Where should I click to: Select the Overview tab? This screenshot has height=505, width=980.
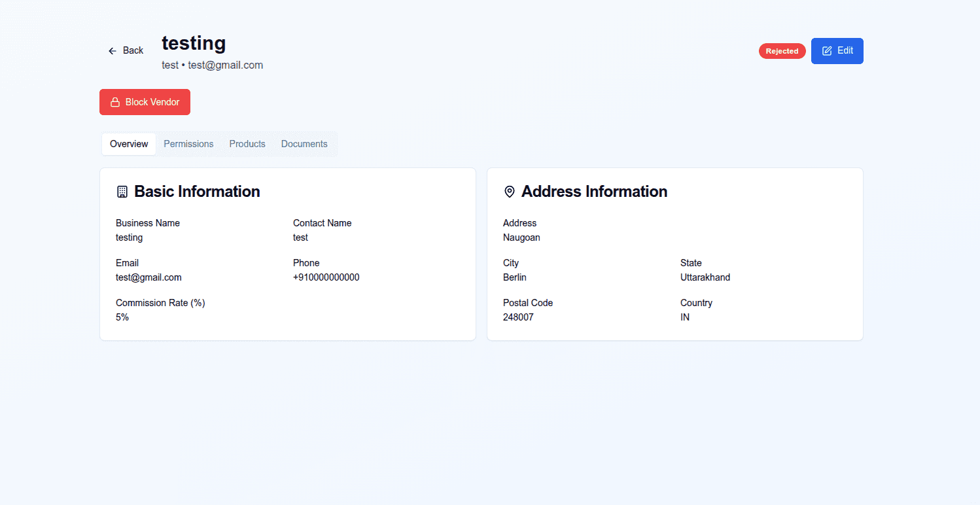(x=129, y=144)
